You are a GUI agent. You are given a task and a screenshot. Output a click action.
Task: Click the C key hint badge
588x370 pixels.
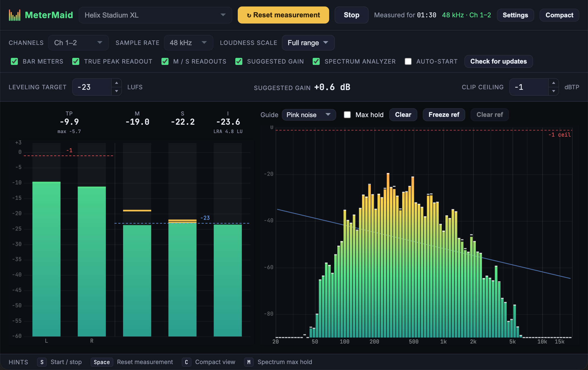[x=186, y=362]
